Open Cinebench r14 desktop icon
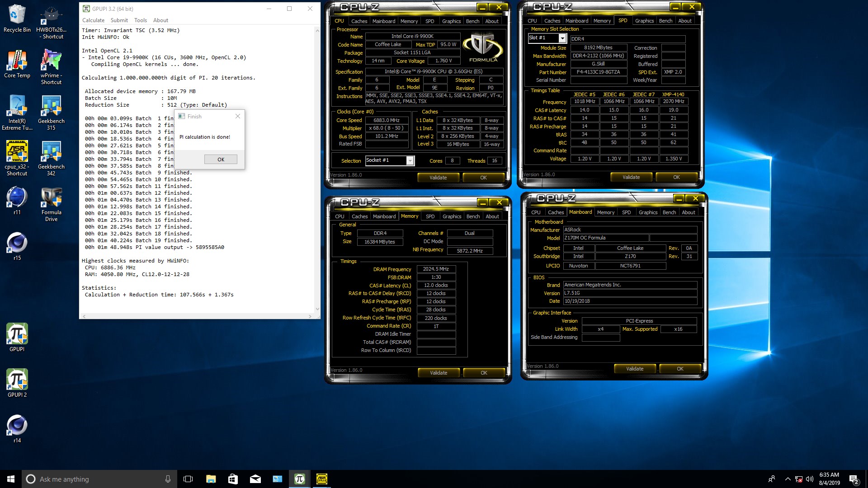Viewport: 868px width, 488px height. [x=17, y=428]
